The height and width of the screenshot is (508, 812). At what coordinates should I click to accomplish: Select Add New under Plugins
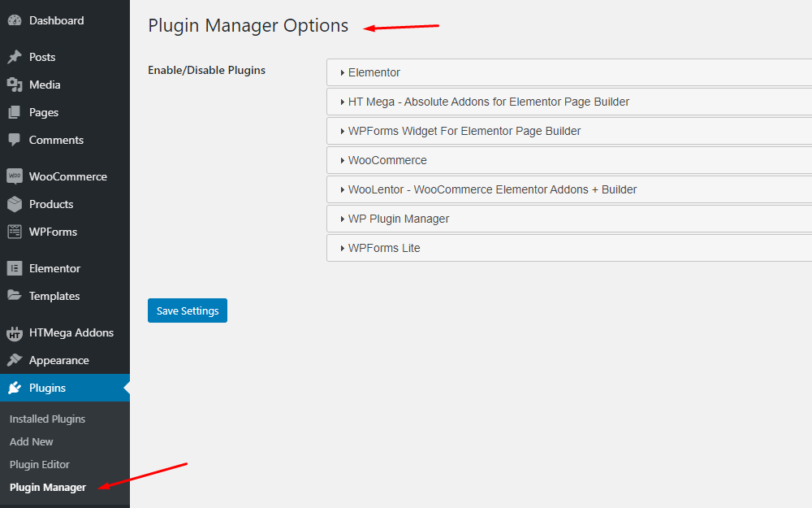coord(31,441)
